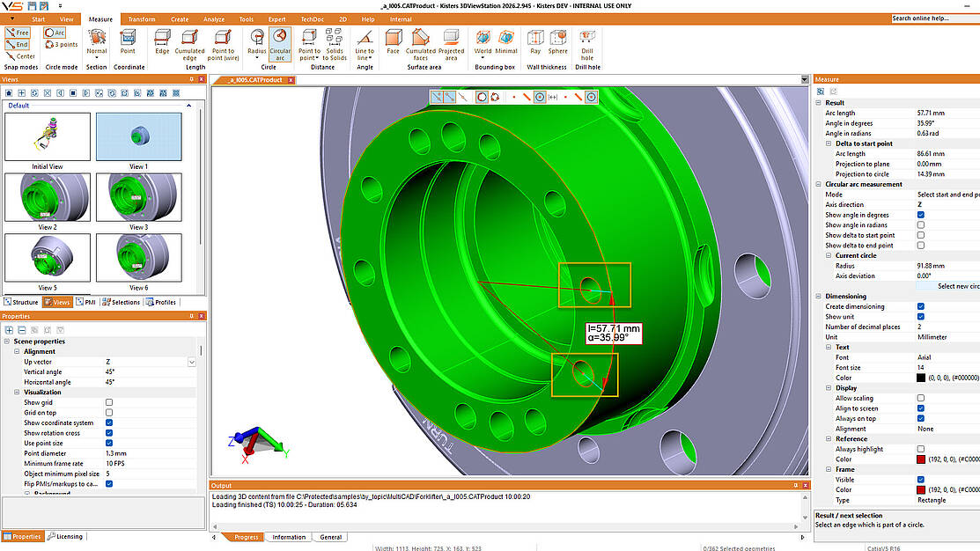Screen dimensions: 980x551
Task: Open the TechDoc ribbon tab
Action: pos(312,19)
